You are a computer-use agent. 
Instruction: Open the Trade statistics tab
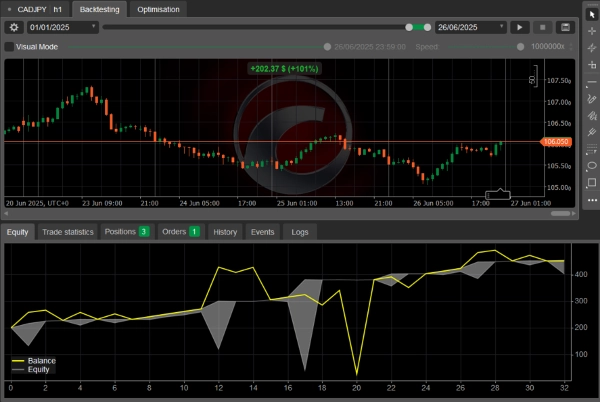[x=68, y=232]
